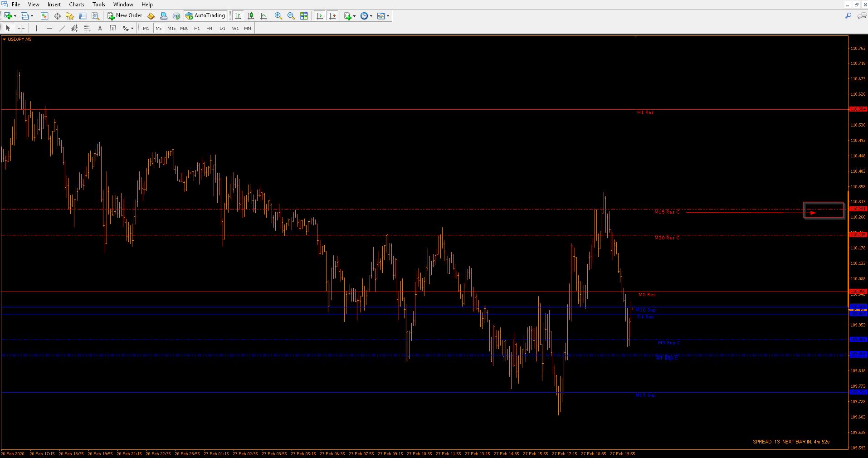
Task: Click the M15 Res C level marker
Action: (667, 212)
